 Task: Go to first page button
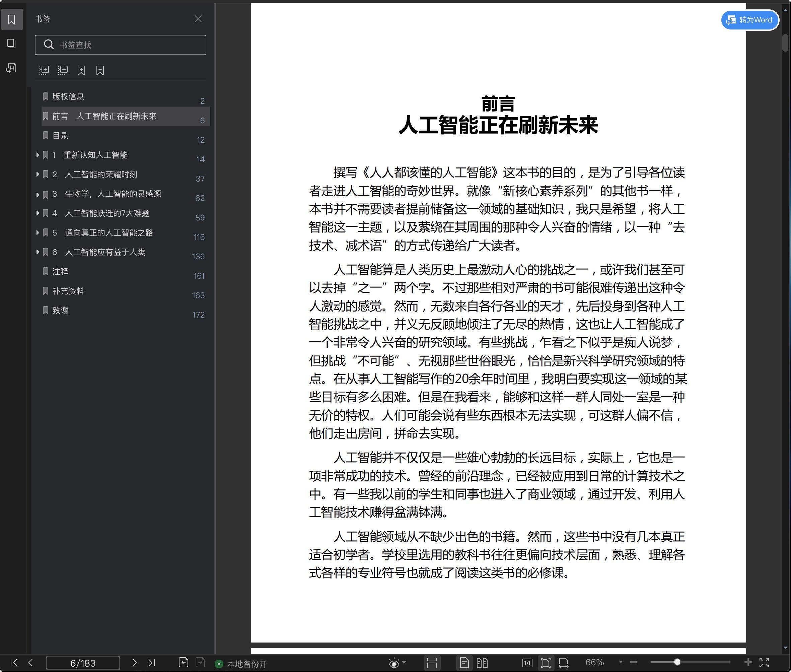click(x=14, y=663)
